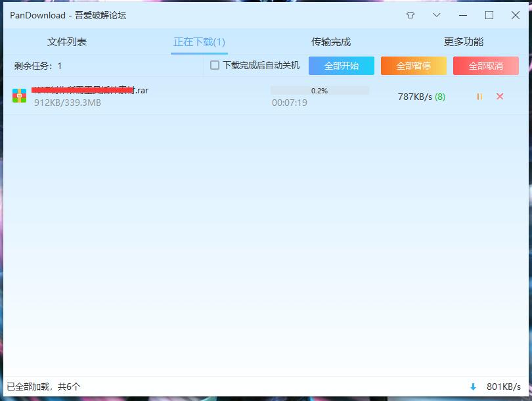Click the remaining time 00:07:19
The image size is (532, 401).
pyautogui.click(x=290, y=103)
